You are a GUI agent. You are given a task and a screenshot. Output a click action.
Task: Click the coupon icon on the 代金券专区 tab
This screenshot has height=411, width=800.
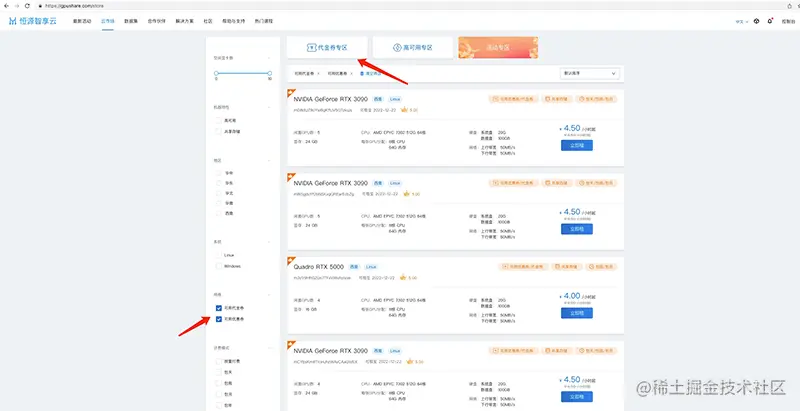click(311, 47)
